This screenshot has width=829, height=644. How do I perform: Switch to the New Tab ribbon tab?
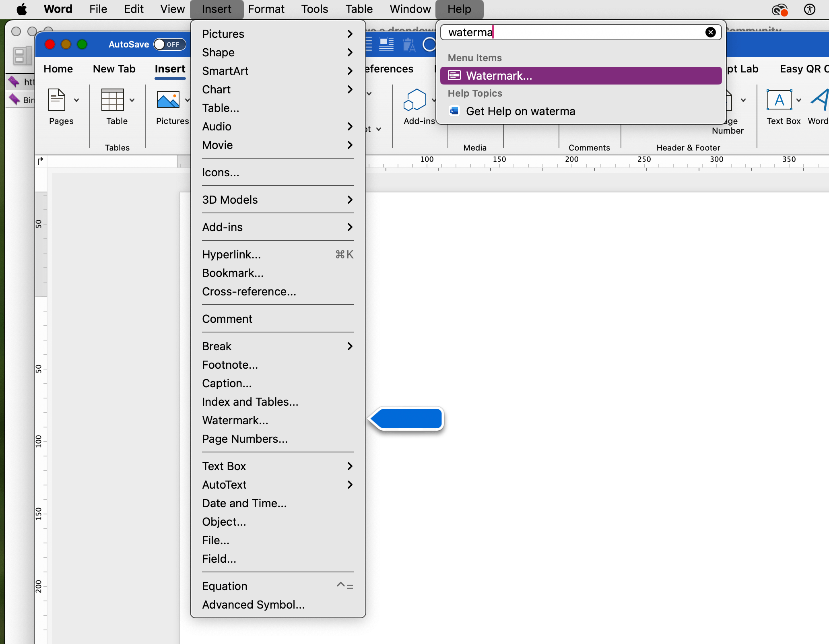(114, 69)
